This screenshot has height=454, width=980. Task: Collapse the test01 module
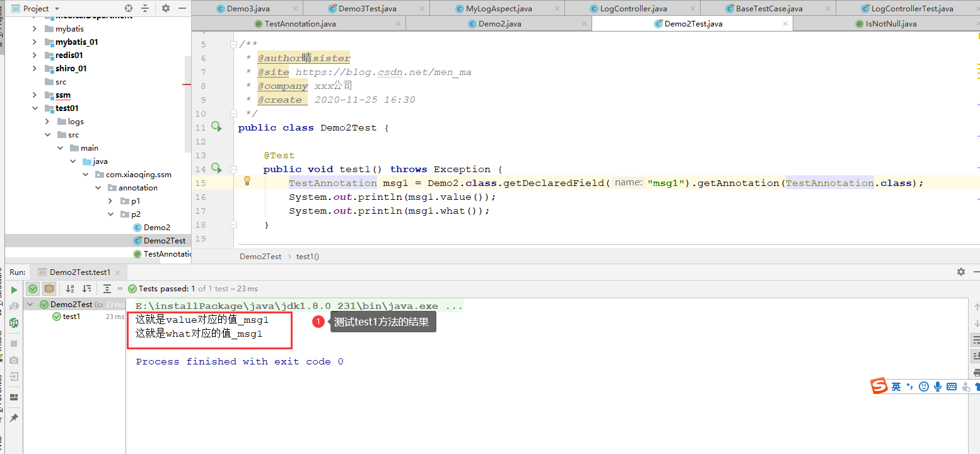(35, 108)
